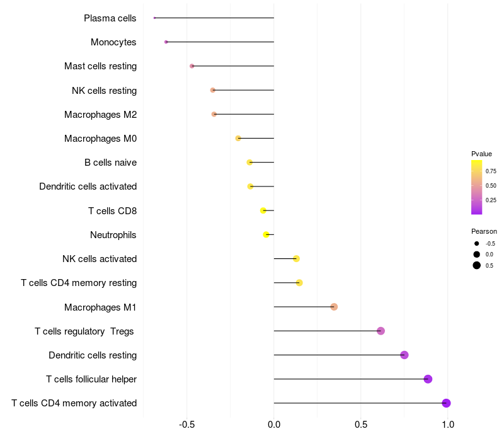The width and height of the screenshot is (504, 441).
Task: Click the Plasma cells data point
Action: point(154,18)
